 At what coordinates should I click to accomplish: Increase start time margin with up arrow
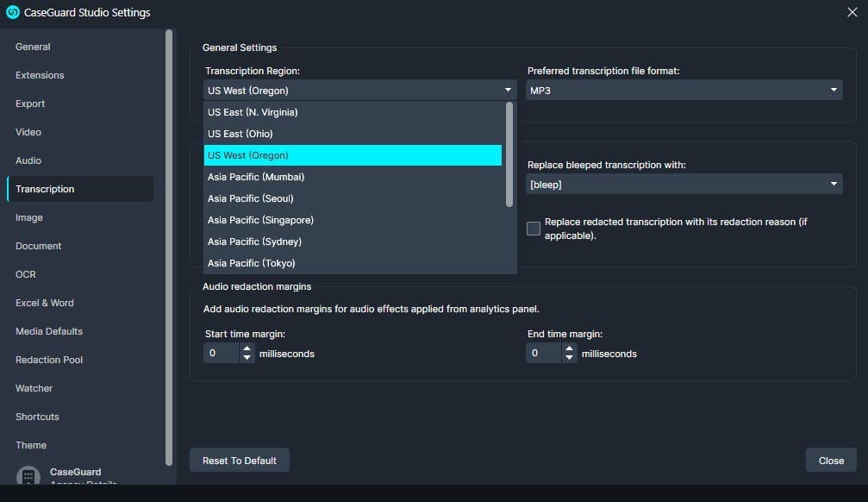(247, 348)
